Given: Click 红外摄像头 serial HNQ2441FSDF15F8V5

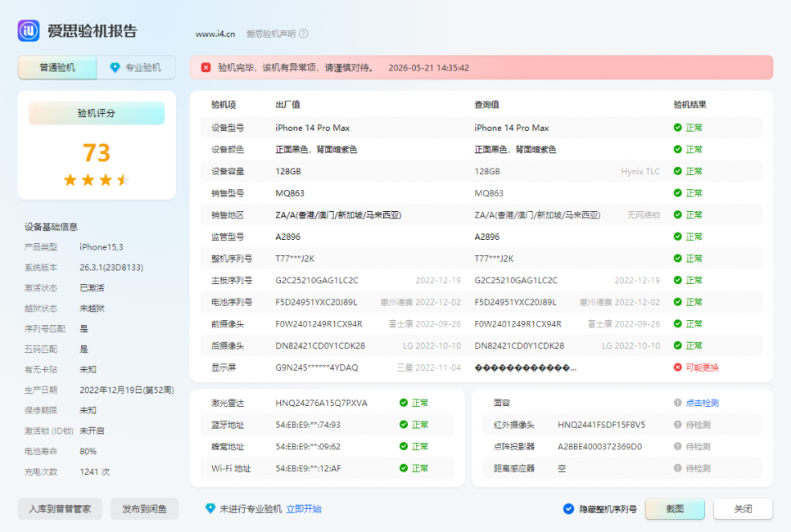Looking at the screenshot, I should 601,425.
